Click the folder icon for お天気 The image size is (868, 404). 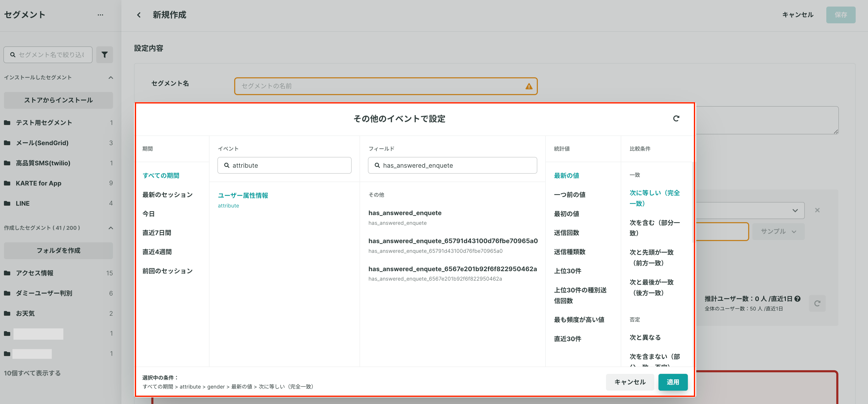click(x=7, y=313)
